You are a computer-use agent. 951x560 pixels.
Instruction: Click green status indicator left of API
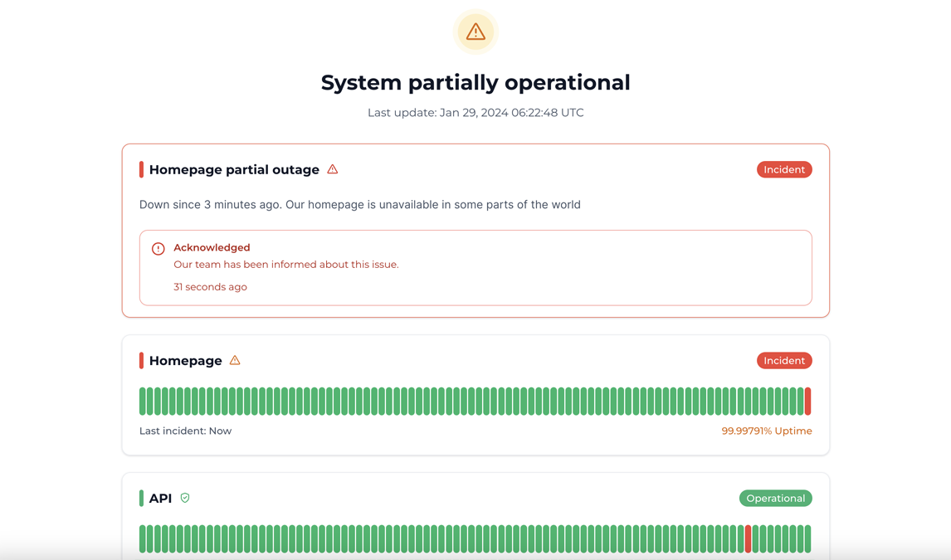point(141,498)
